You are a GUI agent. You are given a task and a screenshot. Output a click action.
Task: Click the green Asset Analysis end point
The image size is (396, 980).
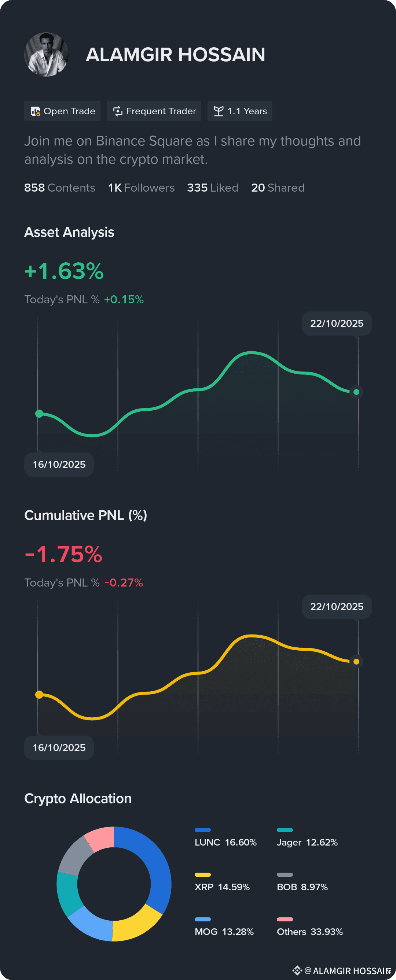tap(356, 392)
